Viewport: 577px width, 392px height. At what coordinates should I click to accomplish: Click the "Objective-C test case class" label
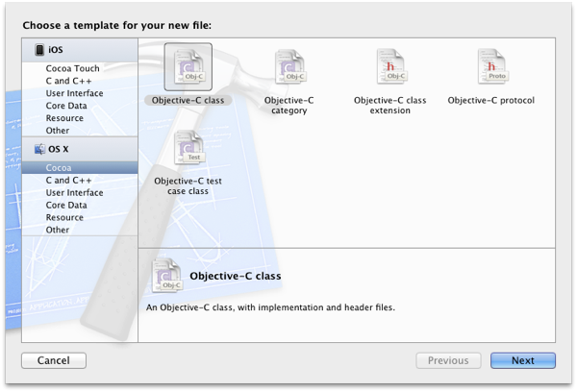coord(188,186)
